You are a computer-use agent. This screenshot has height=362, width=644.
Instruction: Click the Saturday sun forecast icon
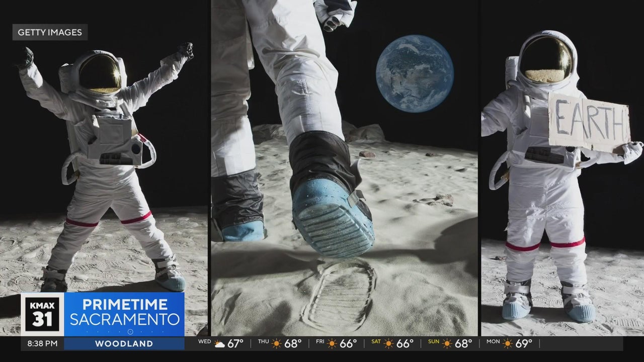coord(389,344)
